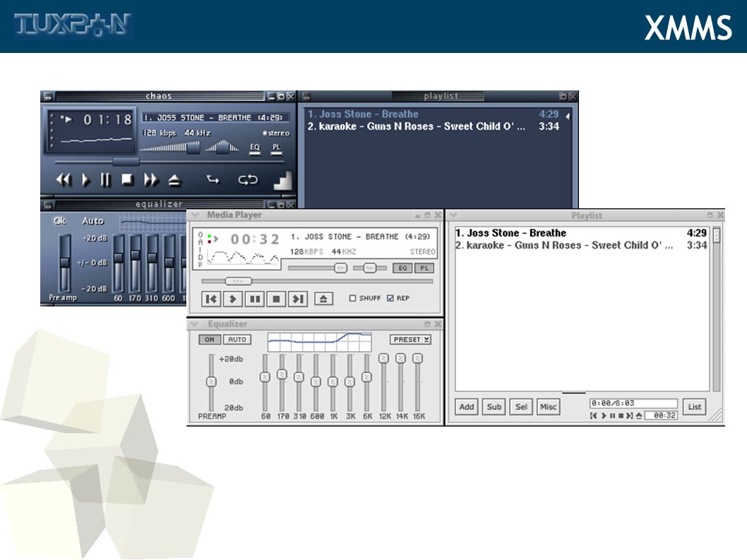Click balance slider knob in Media Player
Image resolution: width=747 pixels, height=560 pixels.
370,268
